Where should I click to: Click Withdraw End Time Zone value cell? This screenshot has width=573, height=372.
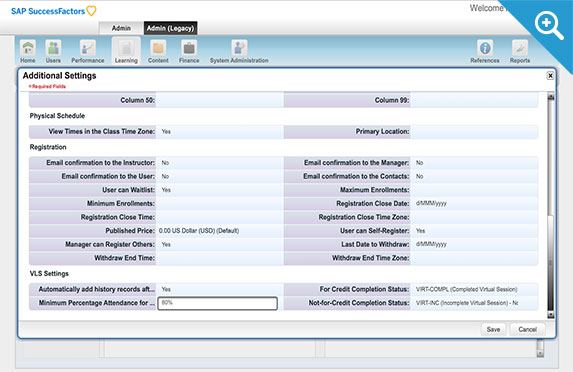(x=474, y=258)
